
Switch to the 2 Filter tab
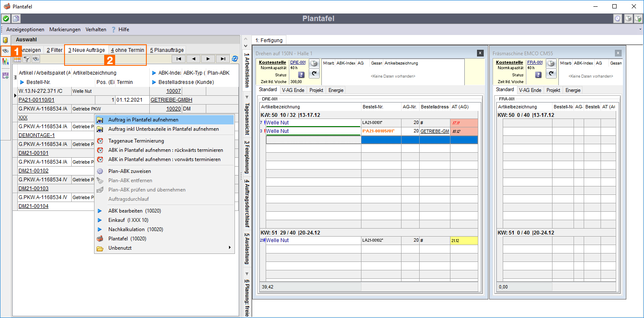click(54, 50)
